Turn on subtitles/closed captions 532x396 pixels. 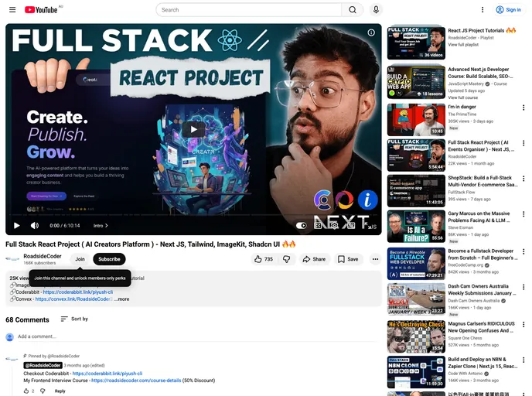(x=318, y=226)
